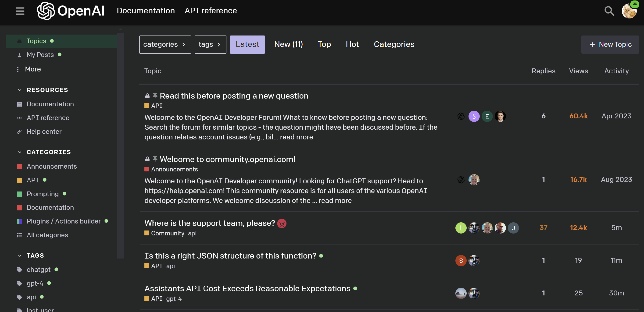Viewport: 644px width, 312px height.
Task: Open 'Assistants API Cost Exceeds Reasonable Expectations' topic
Action: tap(247, 288)
